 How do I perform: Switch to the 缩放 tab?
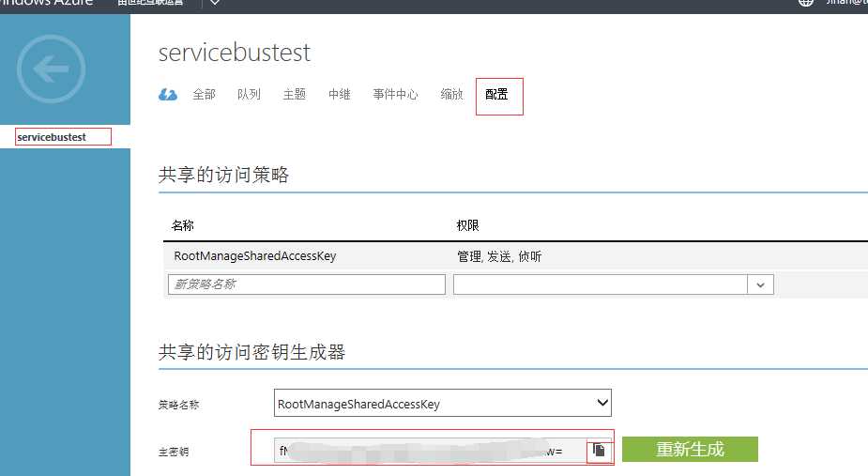point(451,94)
